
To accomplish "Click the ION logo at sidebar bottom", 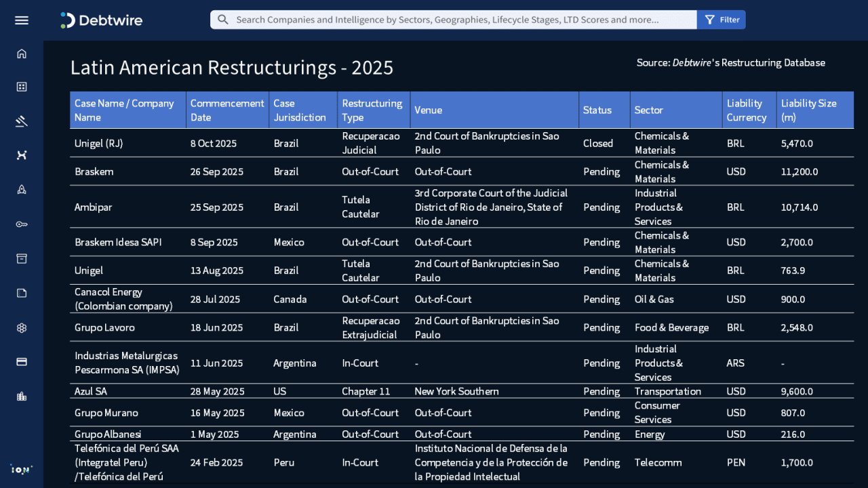I will 22,469.
